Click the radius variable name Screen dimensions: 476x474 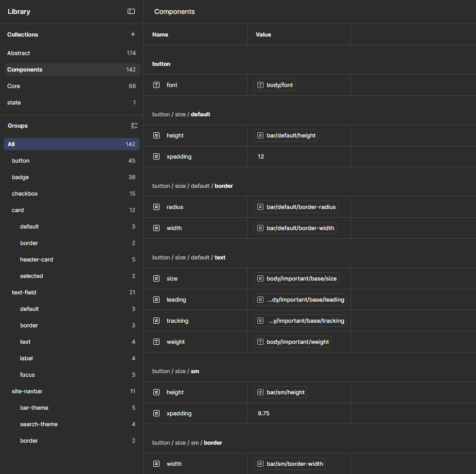(175, 207)
